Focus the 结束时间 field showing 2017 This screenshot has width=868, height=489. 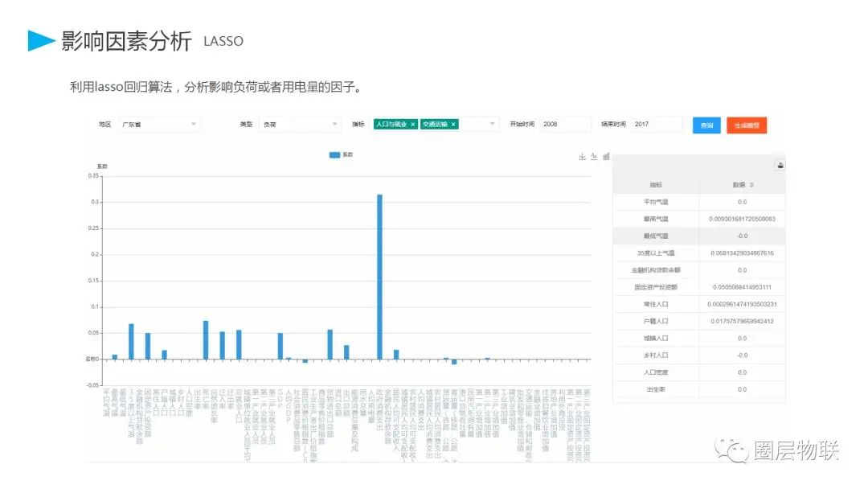point(657,125)
